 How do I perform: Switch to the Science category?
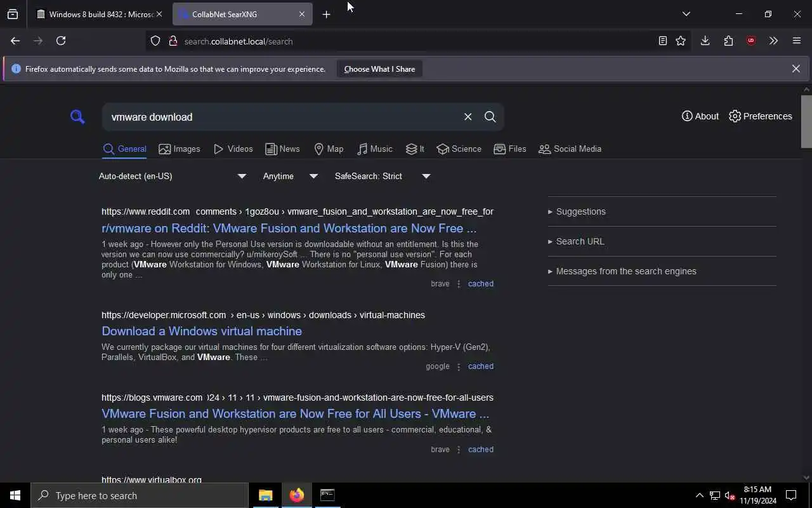tap(459, 149)
